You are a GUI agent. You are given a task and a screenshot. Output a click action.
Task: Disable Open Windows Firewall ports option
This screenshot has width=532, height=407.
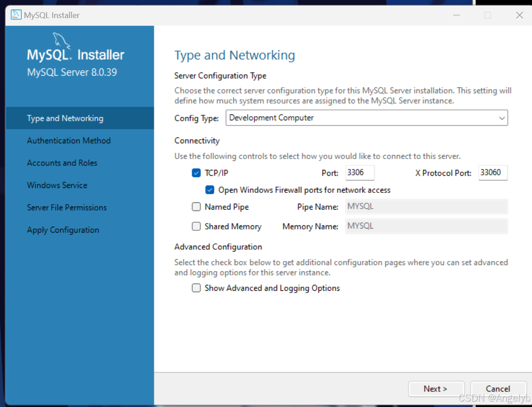tap(209, 190)
